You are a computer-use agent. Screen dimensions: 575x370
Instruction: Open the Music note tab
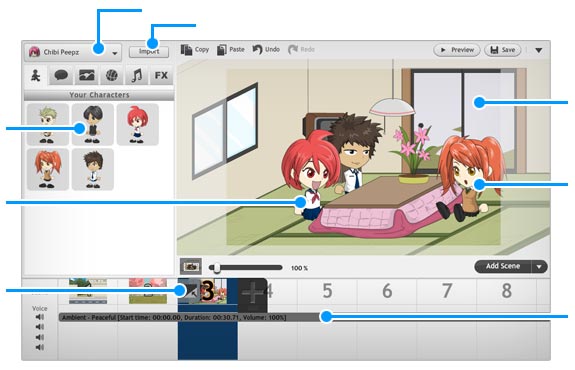[x=136, y=76]
